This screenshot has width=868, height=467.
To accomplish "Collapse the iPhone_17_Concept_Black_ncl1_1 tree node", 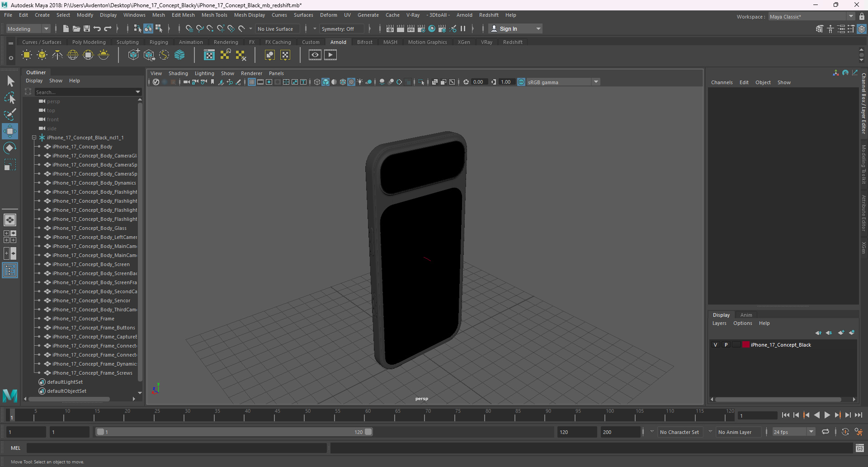I will tap(34, 138).
